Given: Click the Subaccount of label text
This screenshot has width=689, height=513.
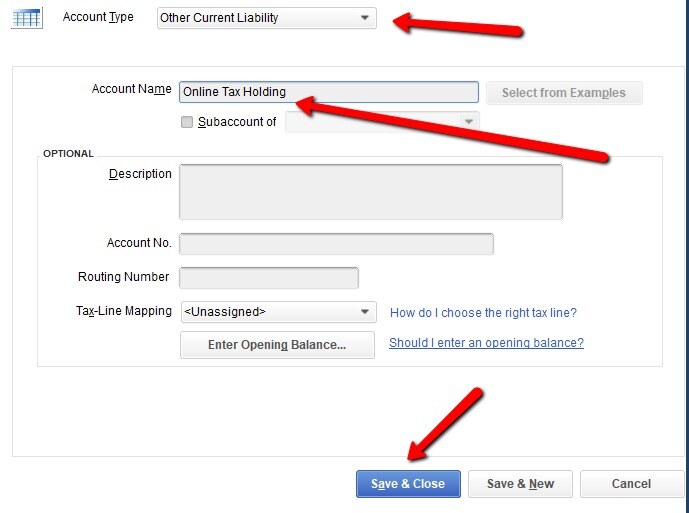Looking at the screenshot, I should pyautogui.click(x=237, y=122).
